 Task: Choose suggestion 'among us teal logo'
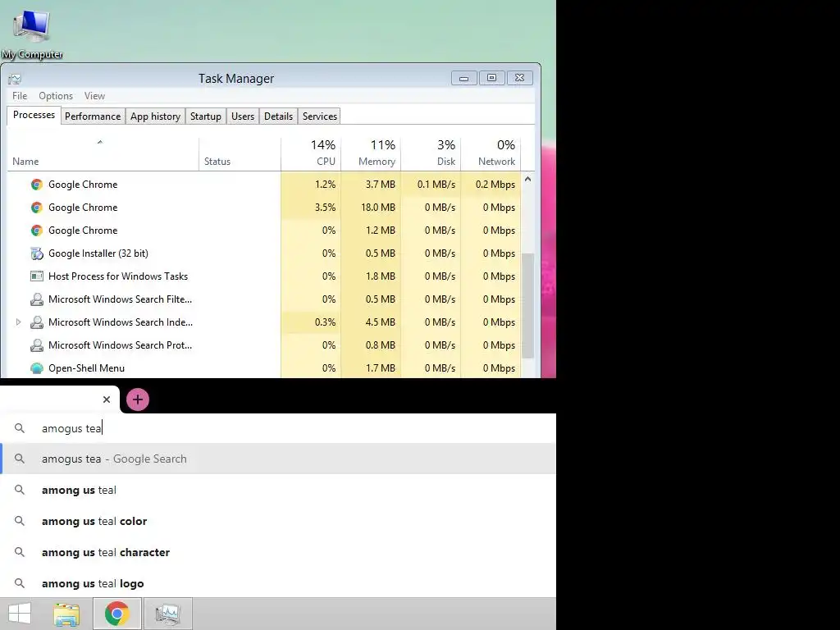278,583
